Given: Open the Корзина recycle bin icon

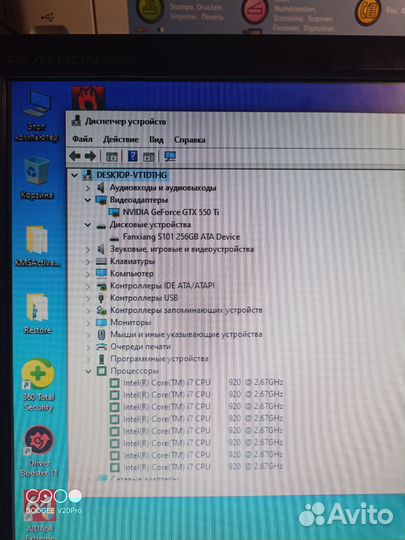Looking at the screenshot, I should click(x=37, y=178).
